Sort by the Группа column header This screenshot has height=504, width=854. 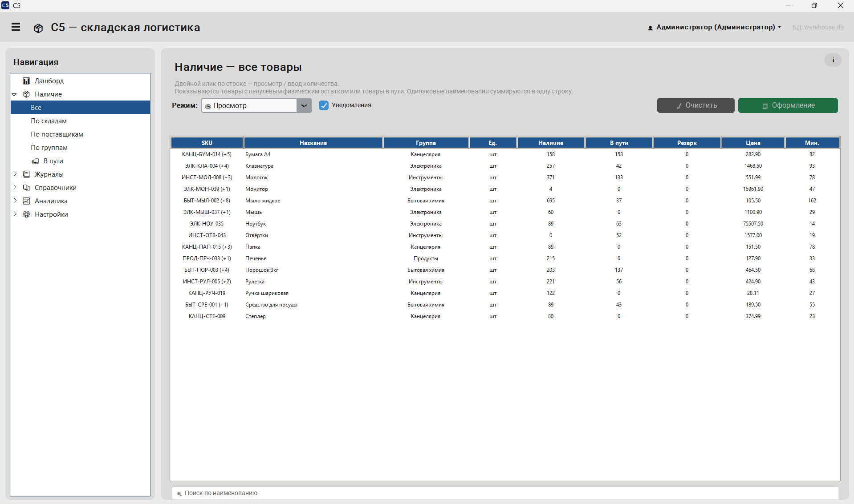pos(426,143)
